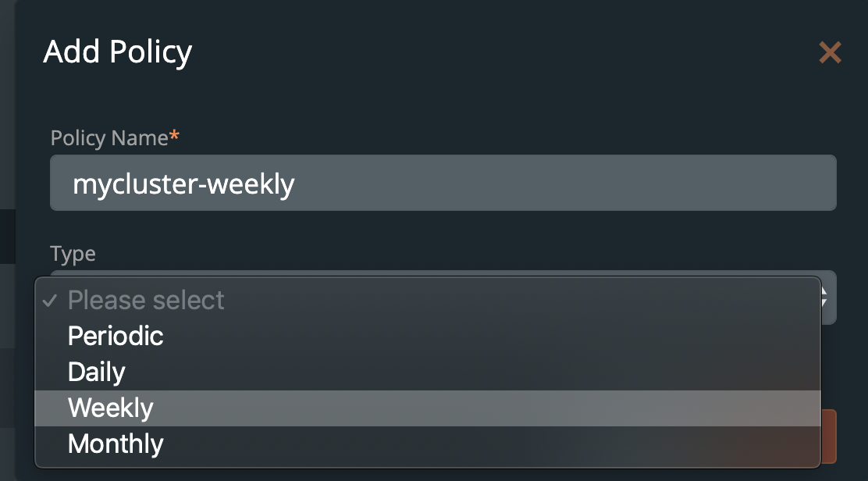
Task: Select Daily from the Type list
Action: tap(97, 372)
